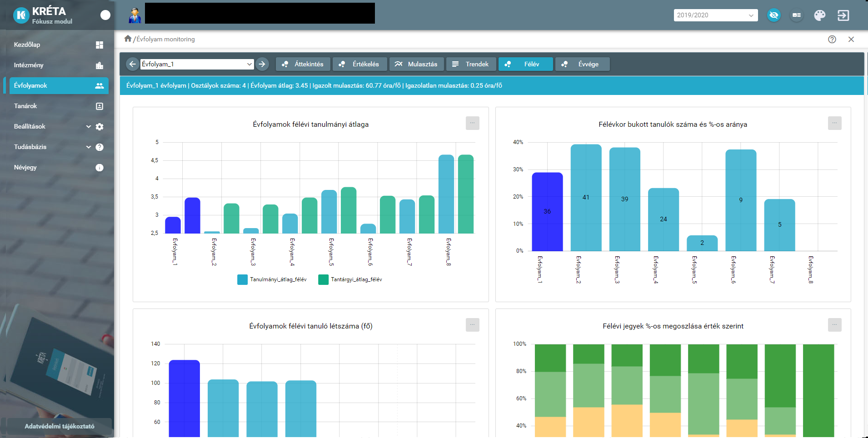The width and height of the screenshot is (868, 438).
Task: Click the Áttekintés tab bubble icon
Action: [285, 64]
